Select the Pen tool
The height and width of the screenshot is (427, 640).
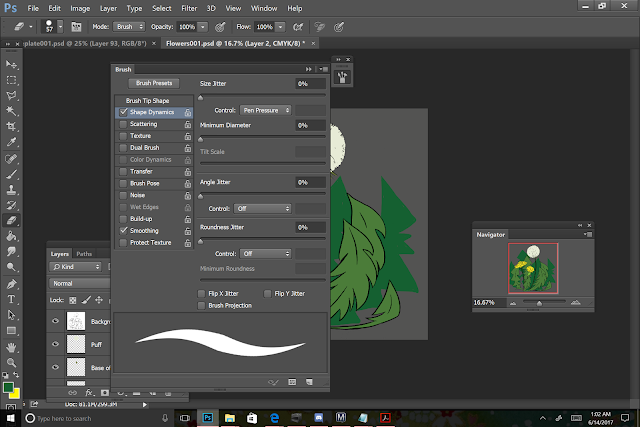[11, 284]
